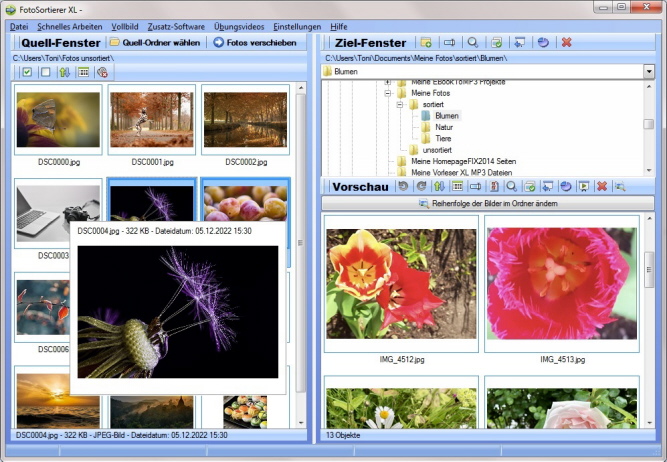Click 'Reihenfolge der Bilder im Ordner ändern'
667x462 pixels.
click(487, 204)
